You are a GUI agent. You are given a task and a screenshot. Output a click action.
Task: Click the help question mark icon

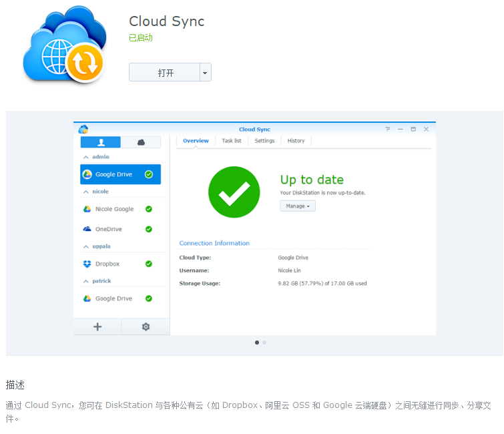point(387,130)
